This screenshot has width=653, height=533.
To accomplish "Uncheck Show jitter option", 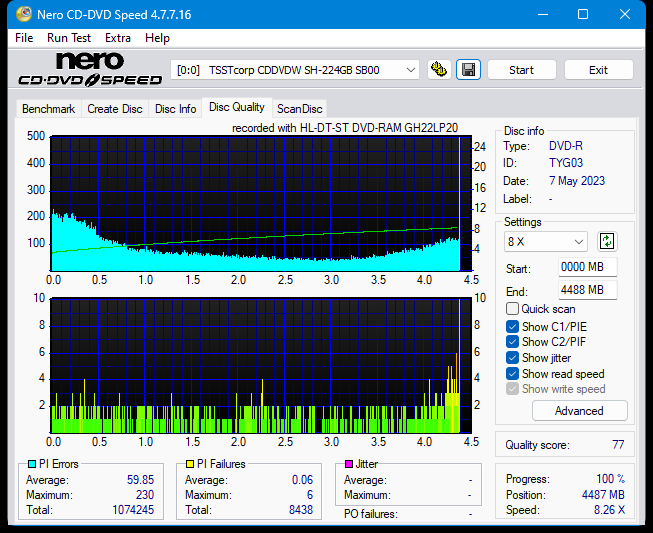I will click(x=513, y=358).
